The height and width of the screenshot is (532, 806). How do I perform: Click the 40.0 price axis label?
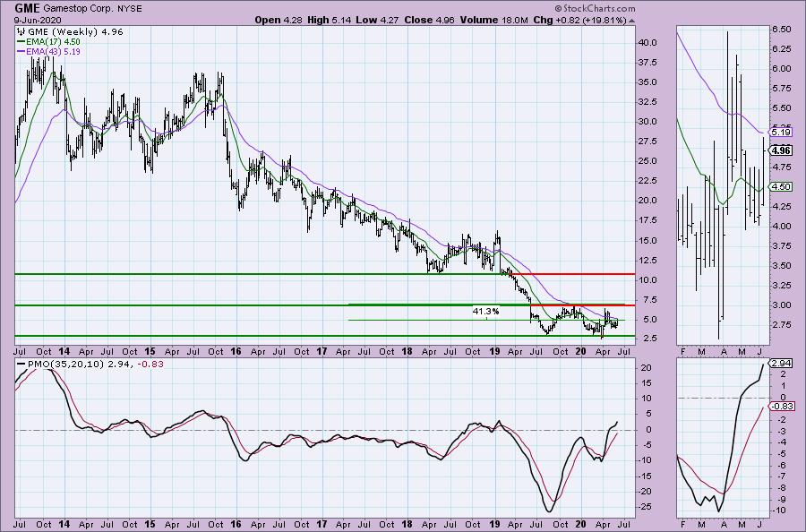647,43
